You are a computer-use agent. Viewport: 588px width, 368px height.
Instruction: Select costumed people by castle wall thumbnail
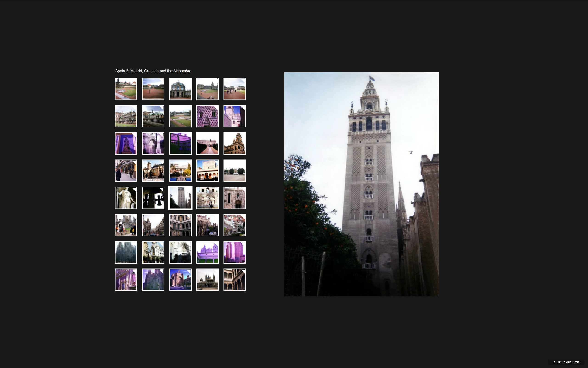pyautogui.click(x=126, y=225)
